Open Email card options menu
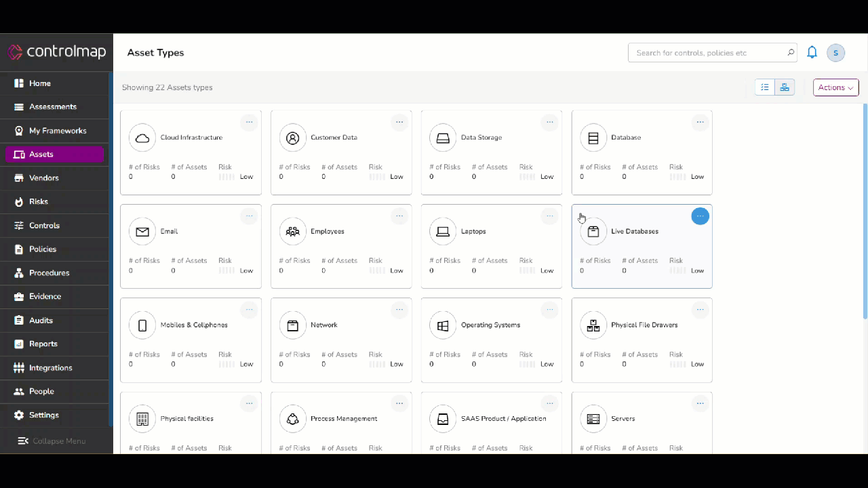 click(250, 216)
